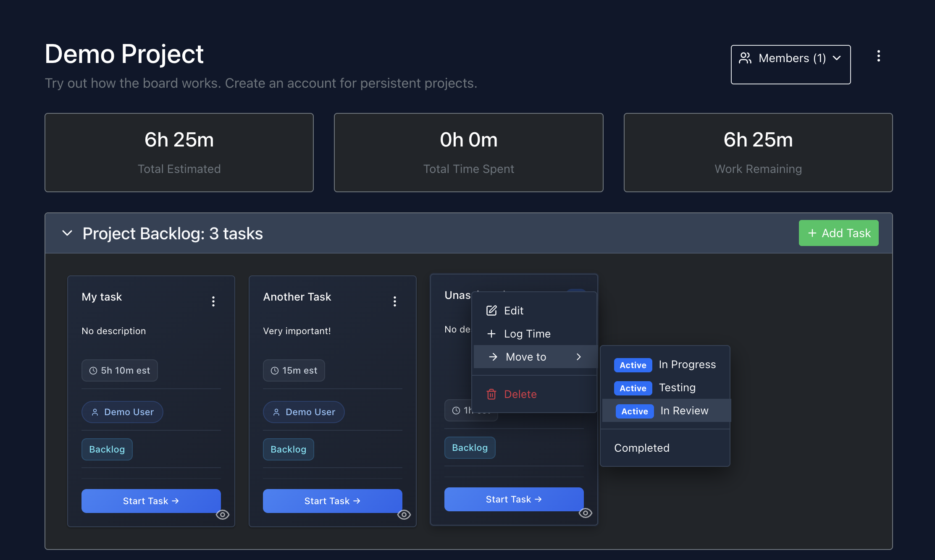Click the user icon beside Demo User on Another Task
The height and width of the screenshot is (560, 935).
pyautogui.click(x=276, y=412)
